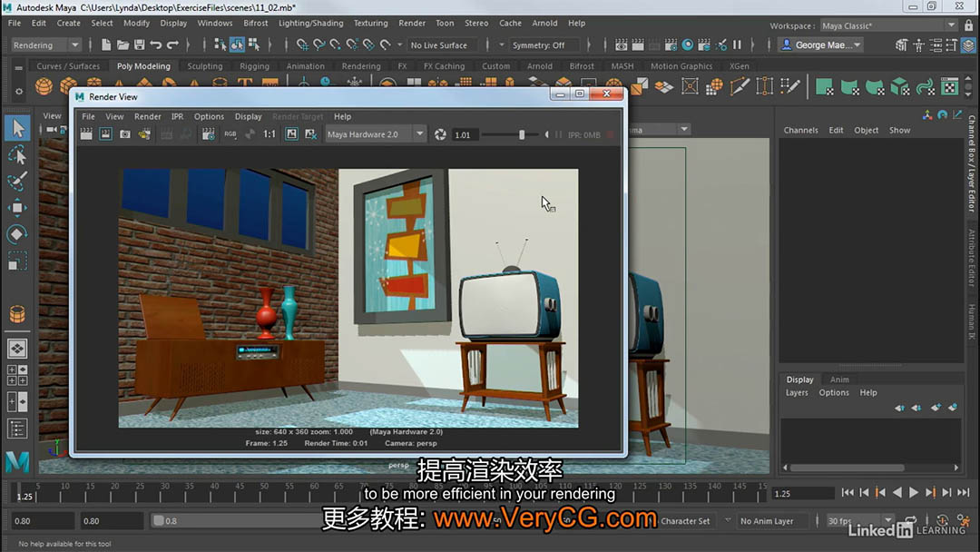
Task: Open the Options menu in Render View
Action: 209,116
